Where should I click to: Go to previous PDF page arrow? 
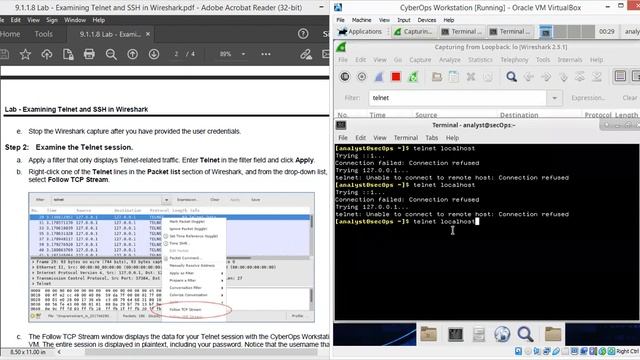click(x=132, y=54)
